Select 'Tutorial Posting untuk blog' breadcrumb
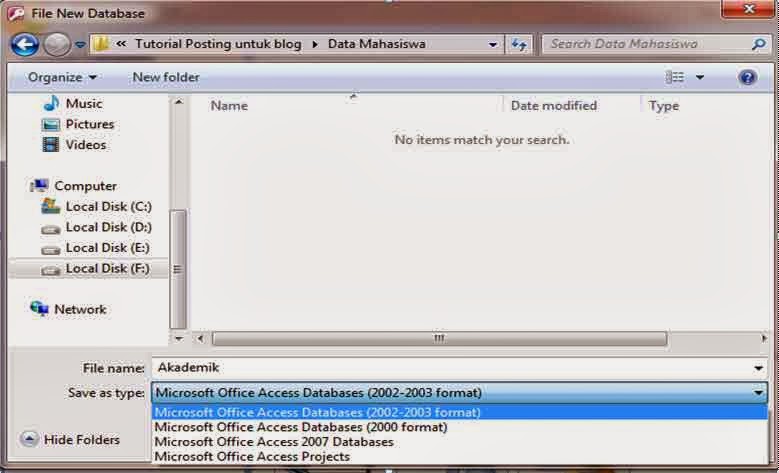 point(218,44)
